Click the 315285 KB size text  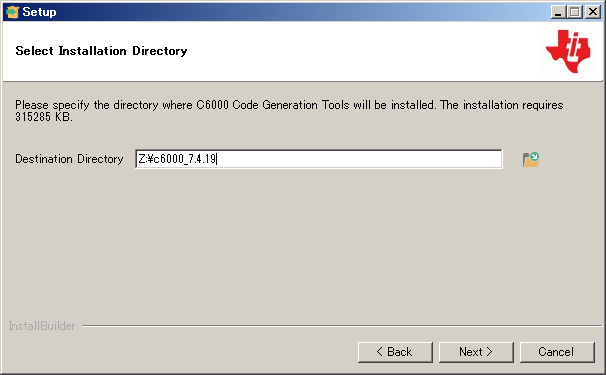[x=44, y=117]
